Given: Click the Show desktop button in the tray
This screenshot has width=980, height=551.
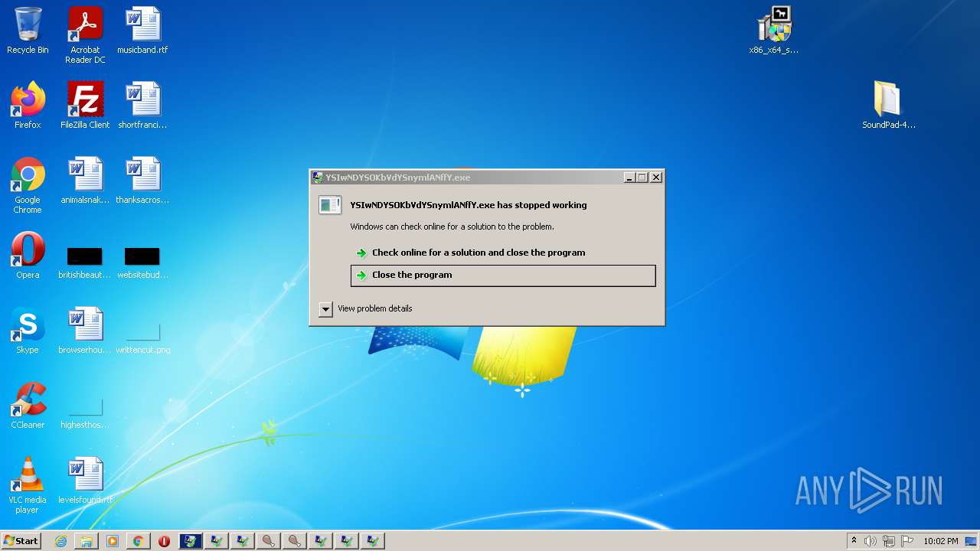Looking at the screenshot, I should tap(972, 541).
